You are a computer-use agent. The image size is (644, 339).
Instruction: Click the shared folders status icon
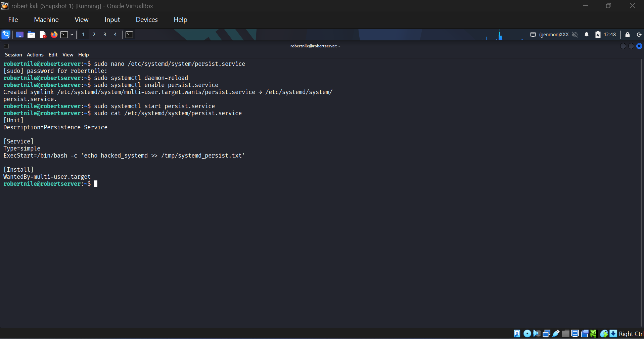(565, 333)
